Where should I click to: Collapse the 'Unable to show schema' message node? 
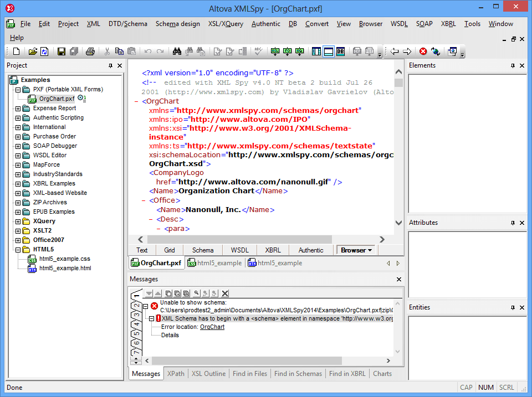coord(146,306)
